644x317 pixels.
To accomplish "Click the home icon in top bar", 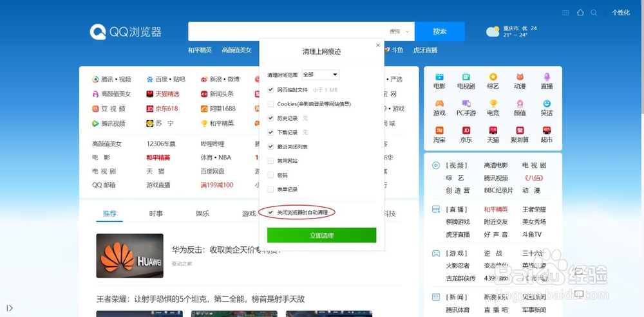I will coord(580,12).
